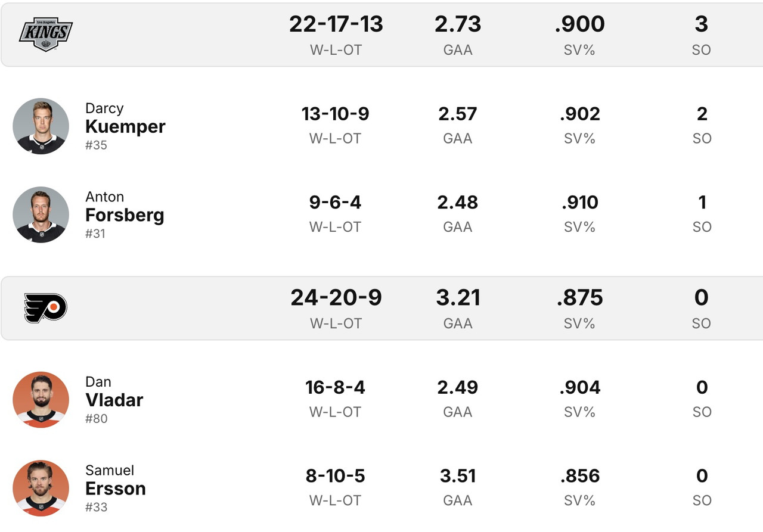This screenshot has width=763, height=532.
Task: Click the Los Angeles Kings logo
Action: tap(46, 34)
